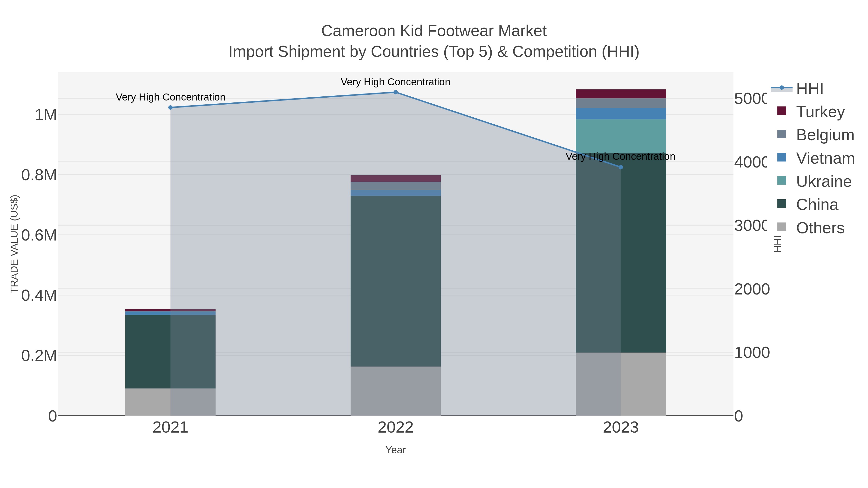
Task: Click the 'Very High Concentration' label at 2023
Action: 620,156
